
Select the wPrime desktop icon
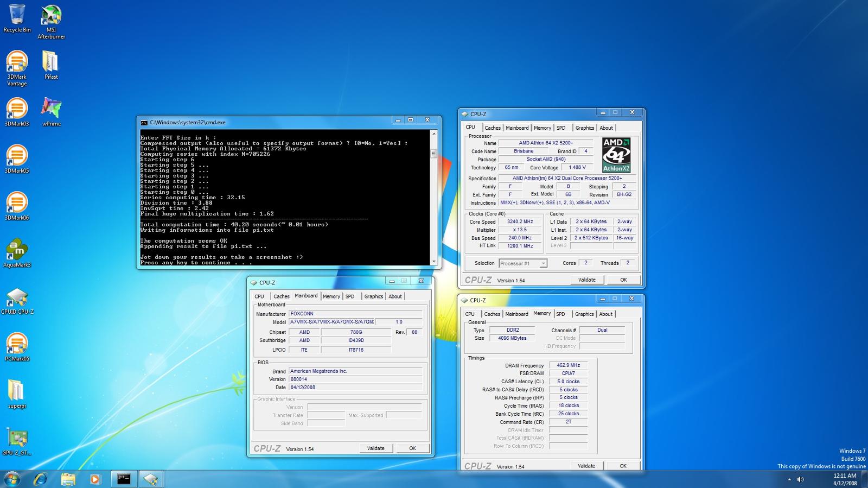click(51, 112)
